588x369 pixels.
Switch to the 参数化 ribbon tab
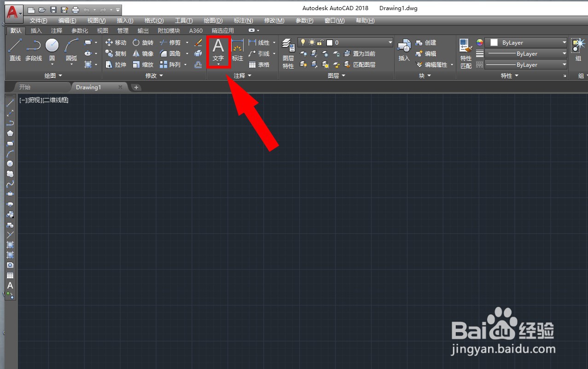80,31
